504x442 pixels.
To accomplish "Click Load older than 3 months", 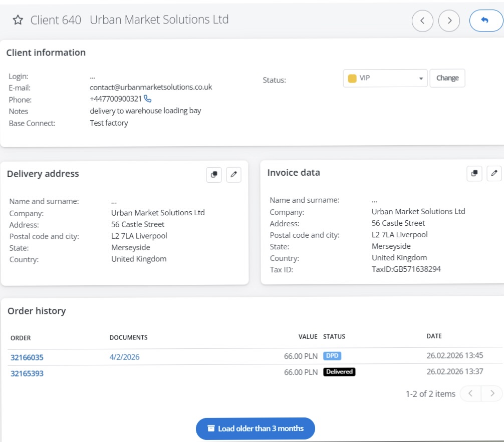I will [x=255, y=428].
